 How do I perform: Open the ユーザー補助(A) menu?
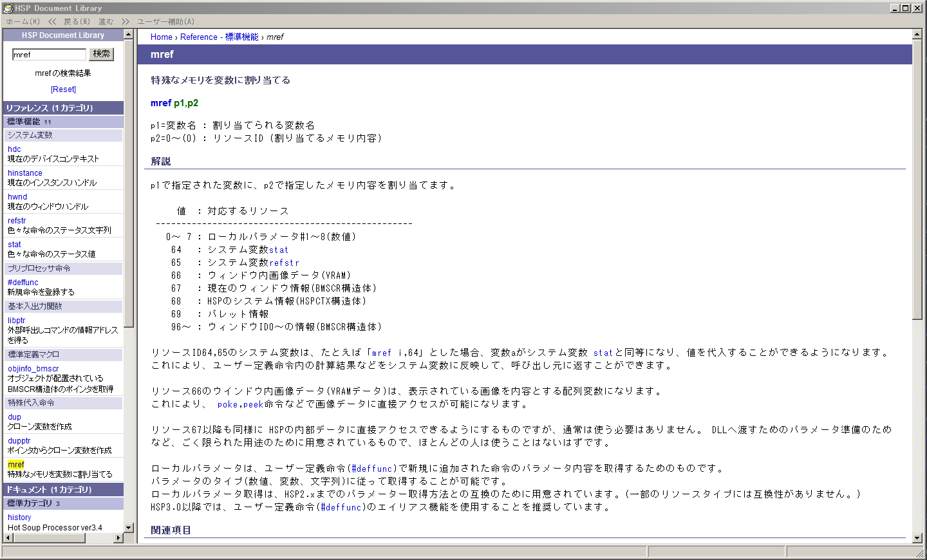tap(166, 22)
